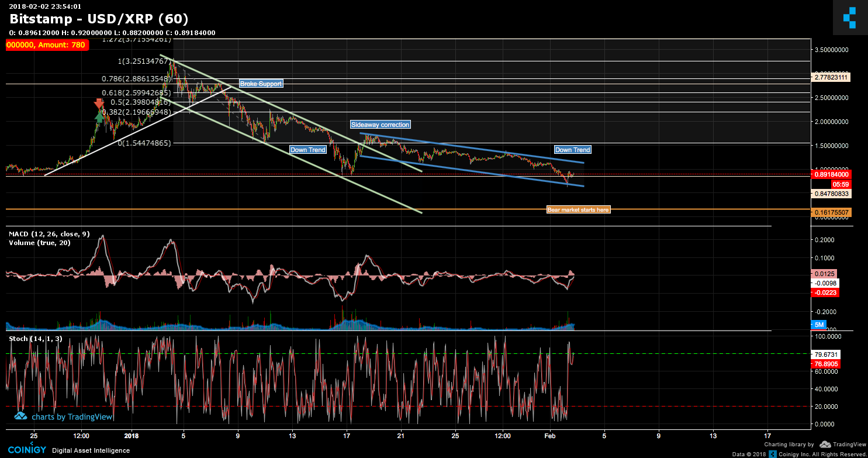Viewport: 868px width, 458px height.
Task: Click the 'Stoch (14, 1, 3)' indicator label
Action: [x=36, y=339]
